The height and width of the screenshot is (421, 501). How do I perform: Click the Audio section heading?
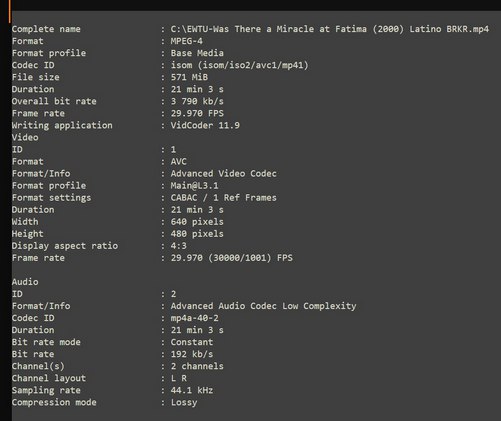(25, 282)
